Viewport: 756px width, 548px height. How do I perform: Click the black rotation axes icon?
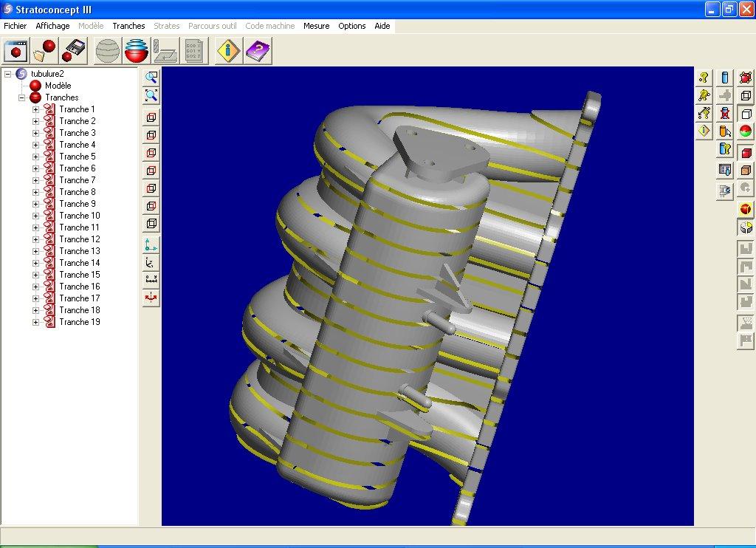[x=151, y=263]
